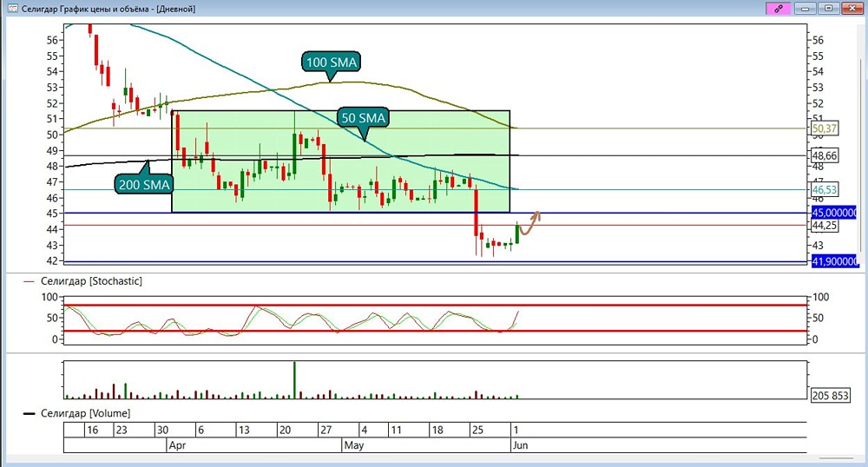Click the Jun month label on time axis
868x467 pixels.
[x=520, y=445]
